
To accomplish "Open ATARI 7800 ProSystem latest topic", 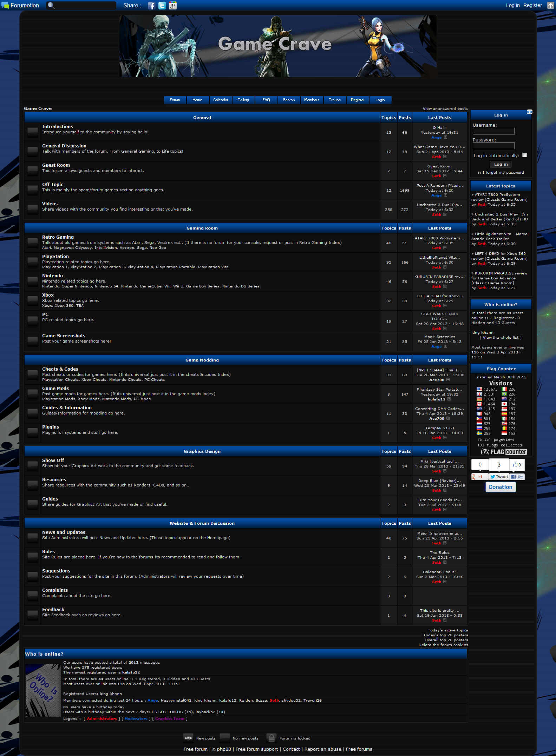I will [499, 197].
